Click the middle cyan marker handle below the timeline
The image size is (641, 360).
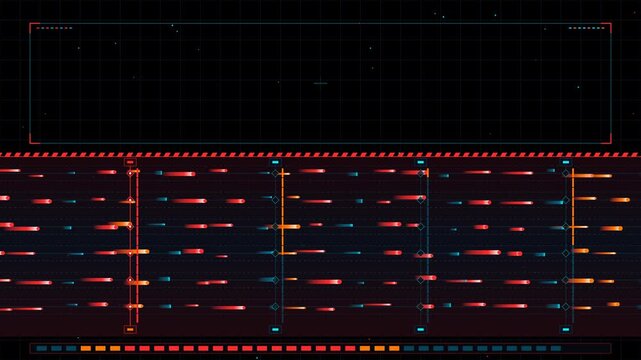pos(420,329)
